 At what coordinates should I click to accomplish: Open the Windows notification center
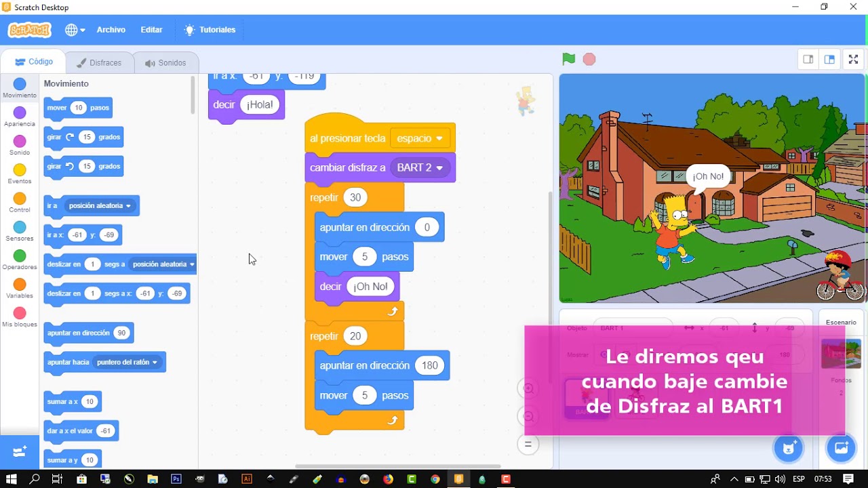(x=848, y=479)
